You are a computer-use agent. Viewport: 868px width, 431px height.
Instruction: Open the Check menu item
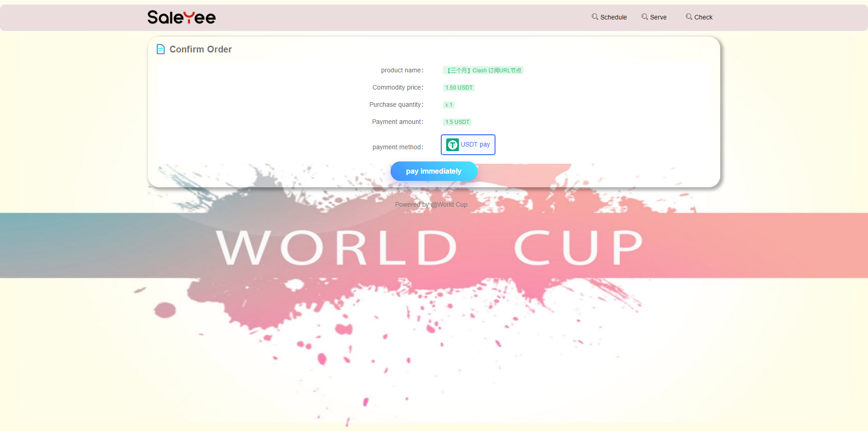coord(699,17)
